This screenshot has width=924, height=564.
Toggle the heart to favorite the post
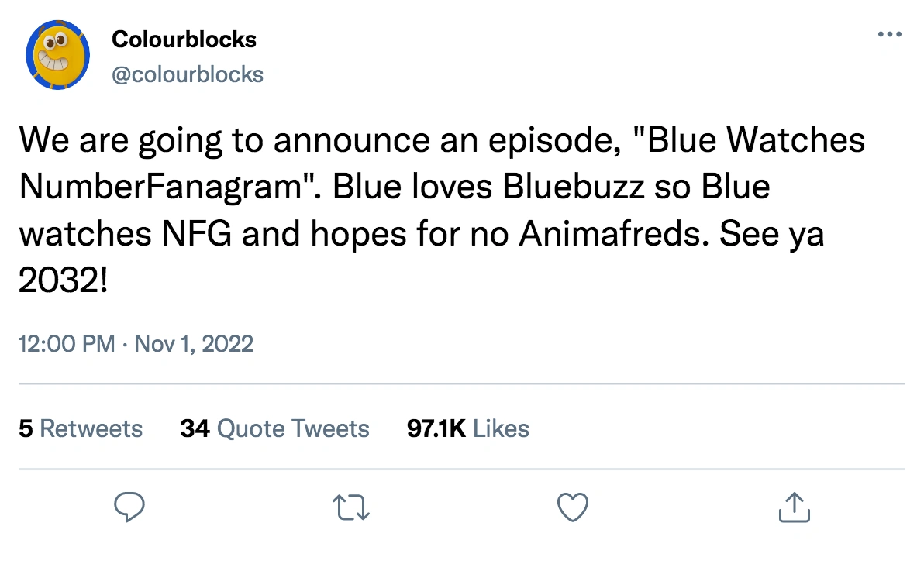click(573, 507)
